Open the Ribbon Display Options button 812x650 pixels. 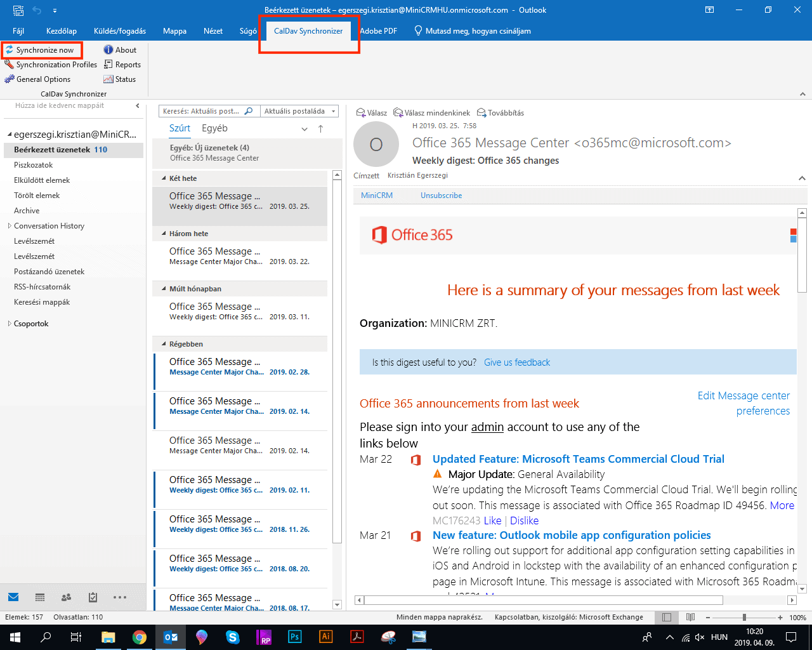[x=710, y=10]
